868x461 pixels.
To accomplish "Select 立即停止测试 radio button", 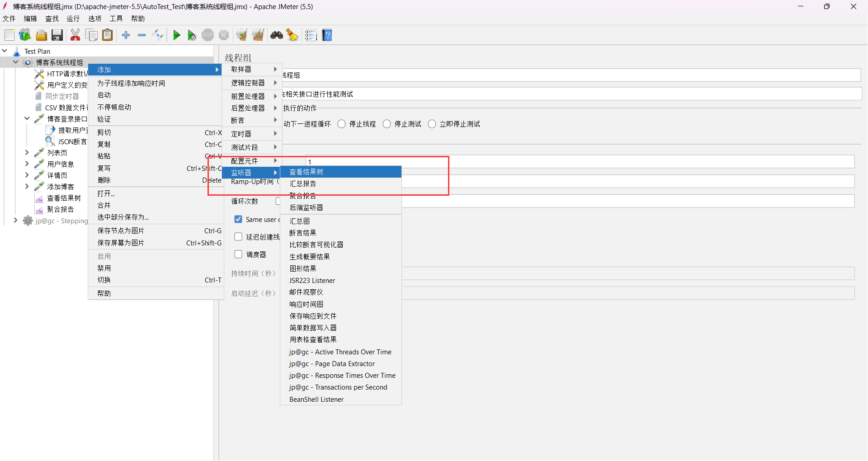I will tap(432, 124).
